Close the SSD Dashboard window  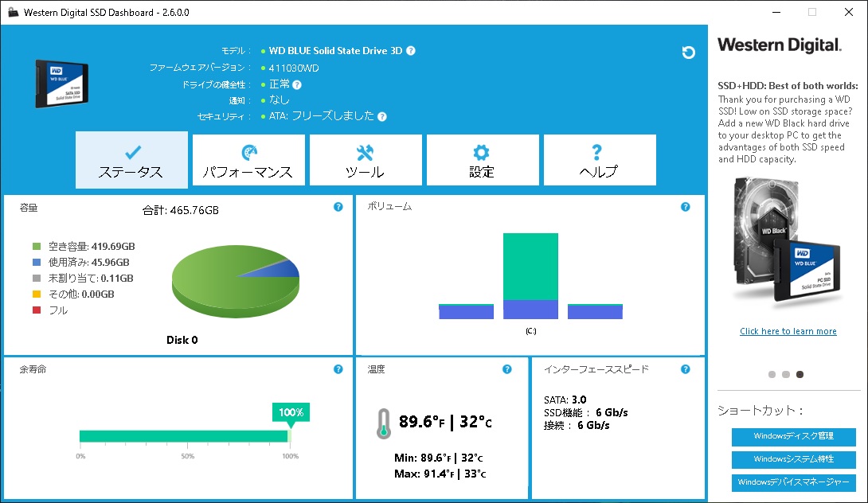point(849,12)
